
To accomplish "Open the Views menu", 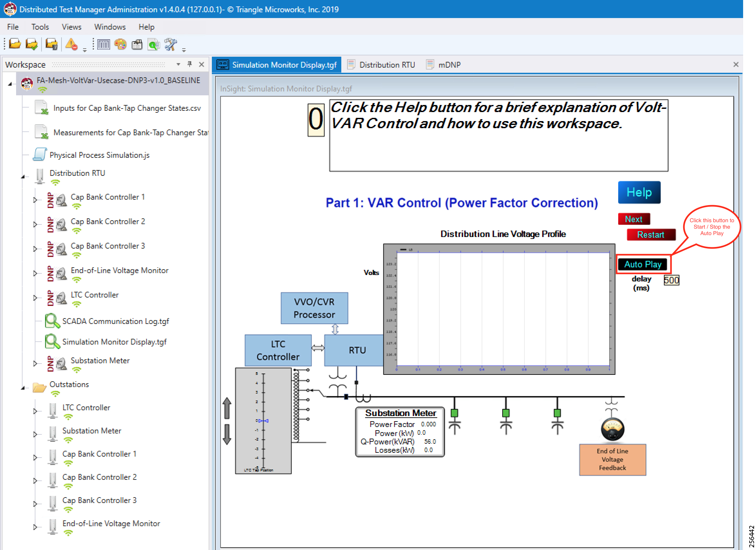I will (x=71, y=27).
